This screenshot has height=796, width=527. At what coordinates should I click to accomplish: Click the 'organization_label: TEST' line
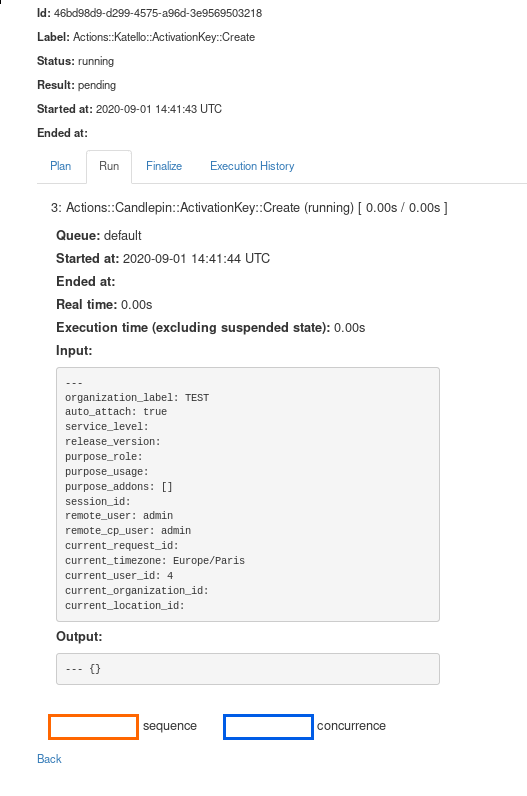137,397
